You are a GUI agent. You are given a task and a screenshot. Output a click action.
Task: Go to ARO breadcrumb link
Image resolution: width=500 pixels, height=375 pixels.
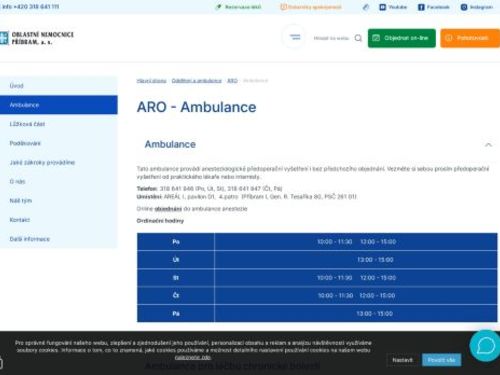point(232,81)
